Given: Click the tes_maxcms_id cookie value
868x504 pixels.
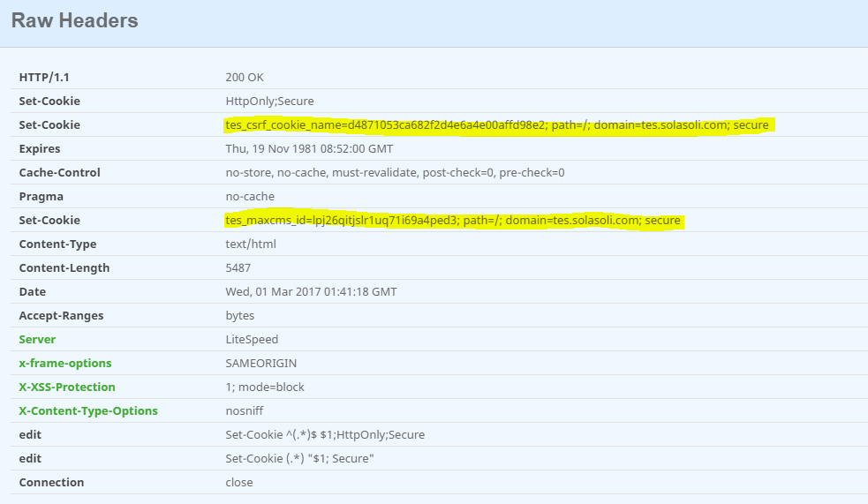Looking at the screenshot, I should point(453,220).
